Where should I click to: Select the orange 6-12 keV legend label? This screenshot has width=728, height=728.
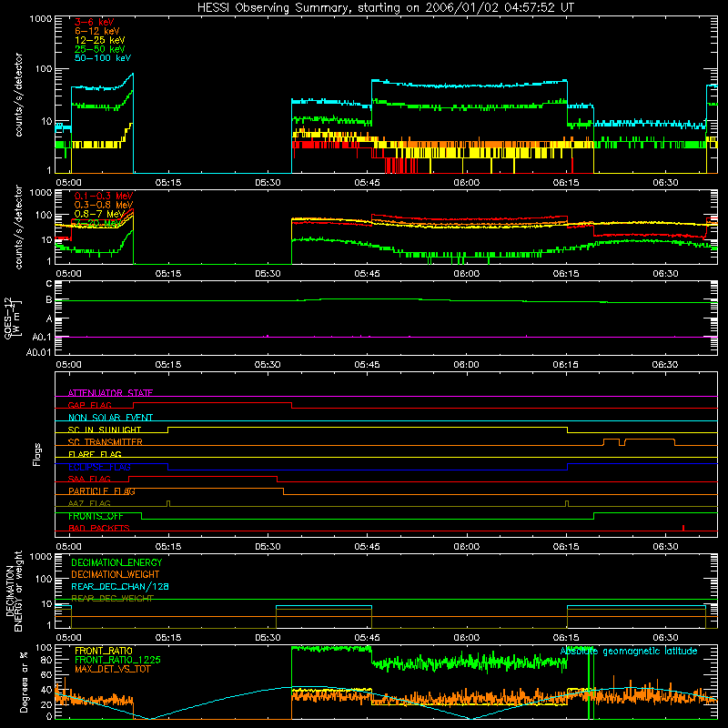click(97, 31)
